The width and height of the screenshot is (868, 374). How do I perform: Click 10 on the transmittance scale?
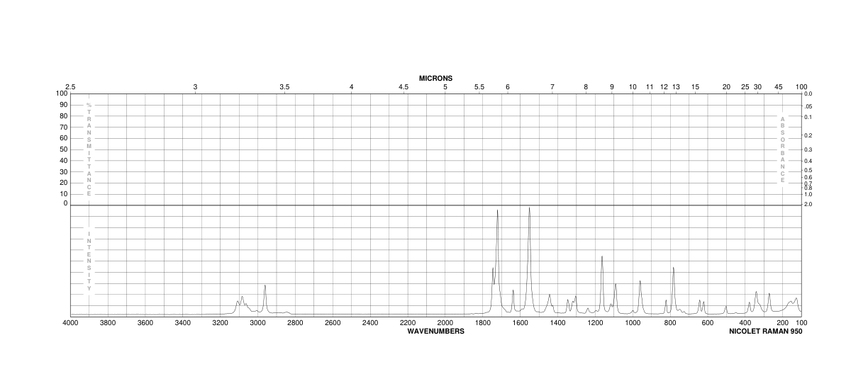pyautogui.click(x=63, y=193)
